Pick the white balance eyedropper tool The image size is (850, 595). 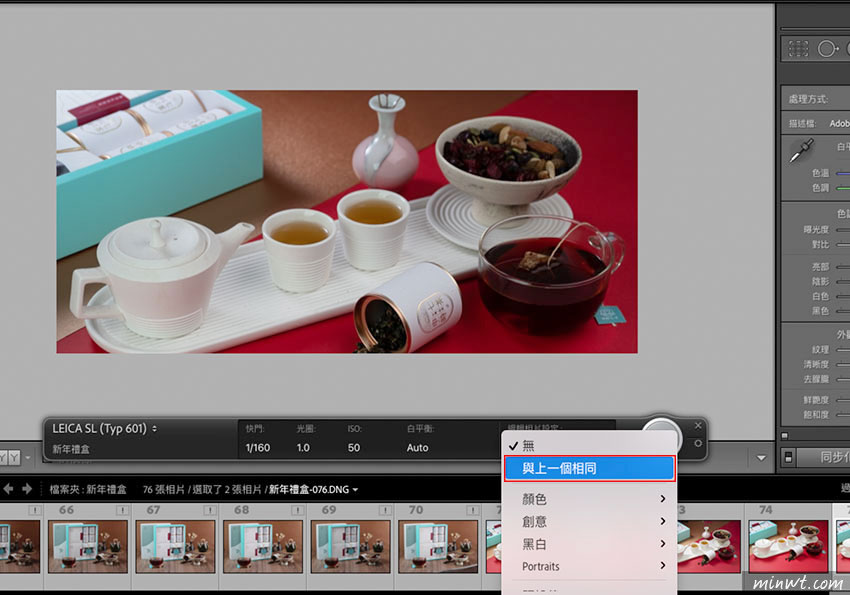click(x=801, y=150)
